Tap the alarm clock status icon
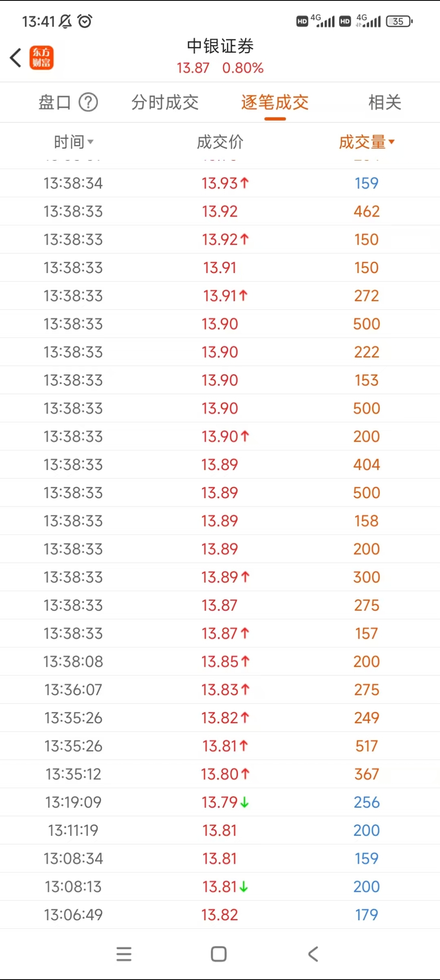Screen dimensions: 440x980 85,21
